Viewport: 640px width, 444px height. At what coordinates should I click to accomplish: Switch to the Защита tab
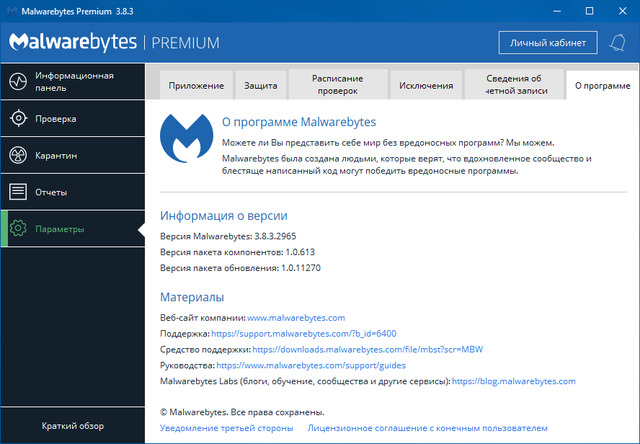(x=261, y=86)
